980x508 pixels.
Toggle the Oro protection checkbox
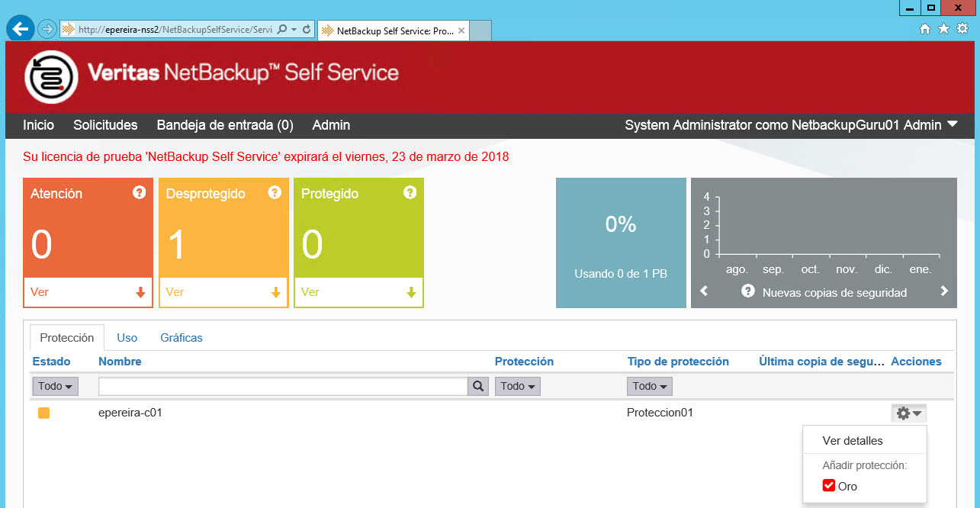[829, 486]
